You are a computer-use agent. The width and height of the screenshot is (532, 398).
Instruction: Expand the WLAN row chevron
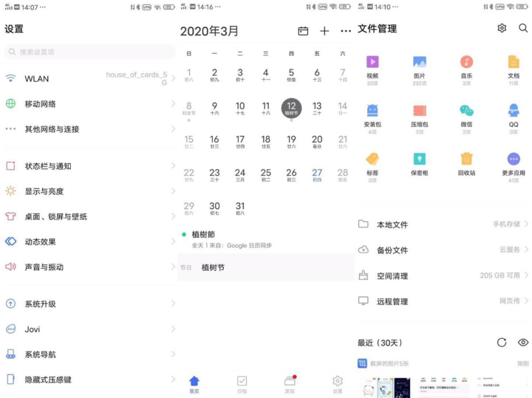point(173,78)
